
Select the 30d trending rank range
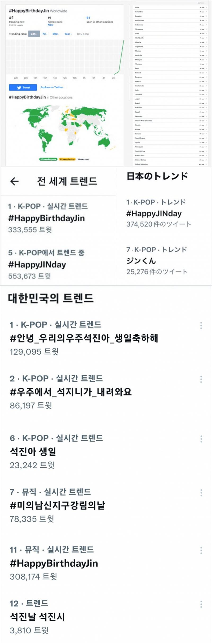[56, 34]
